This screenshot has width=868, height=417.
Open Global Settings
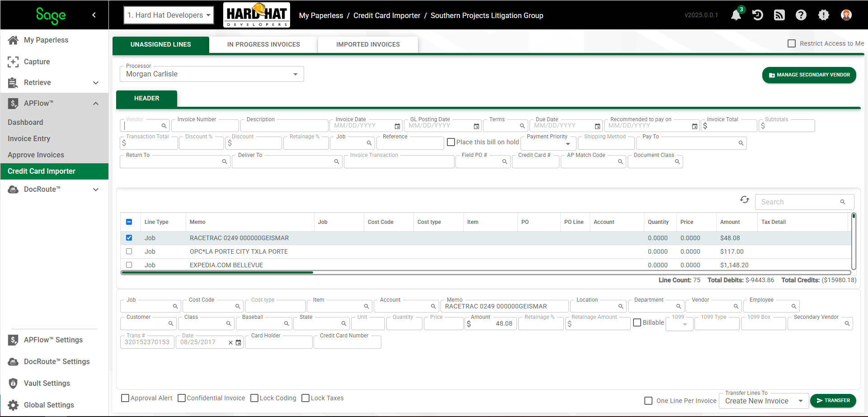(49, 405)
